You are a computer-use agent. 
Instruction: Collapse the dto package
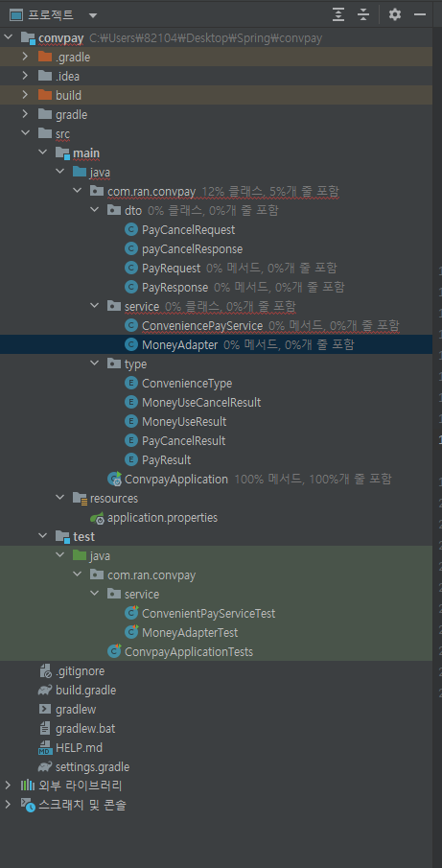click(95, 210)
